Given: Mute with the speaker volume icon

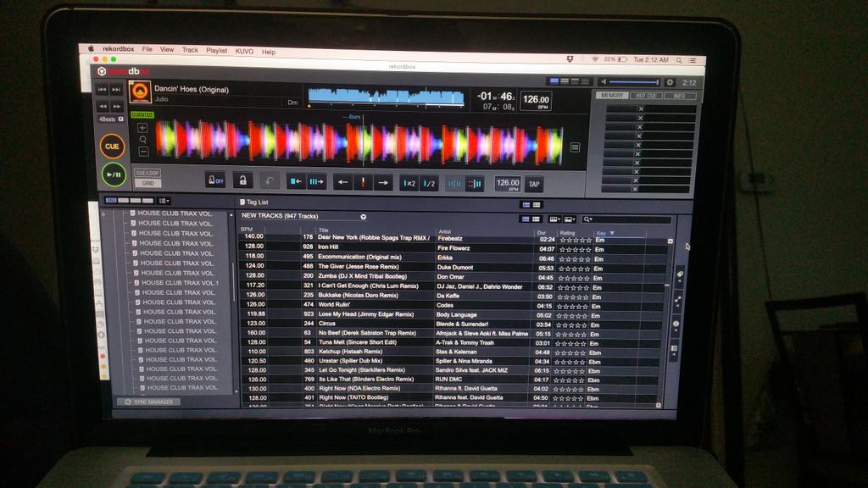Looking at the screenshot, I should tap(604, 82).
